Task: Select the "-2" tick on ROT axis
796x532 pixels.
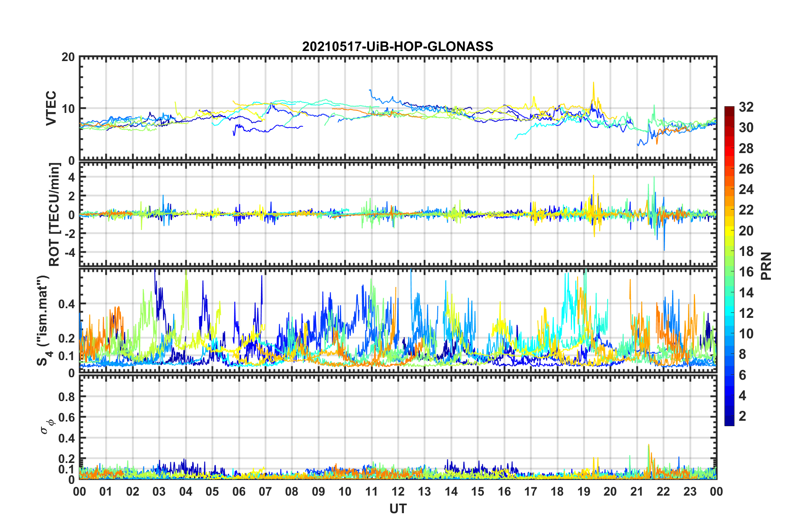Action: pos(70,233)
